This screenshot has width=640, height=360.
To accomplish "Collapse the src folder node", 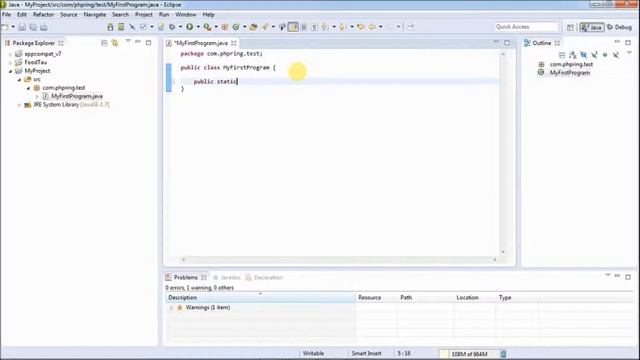I will coord(19,80).
